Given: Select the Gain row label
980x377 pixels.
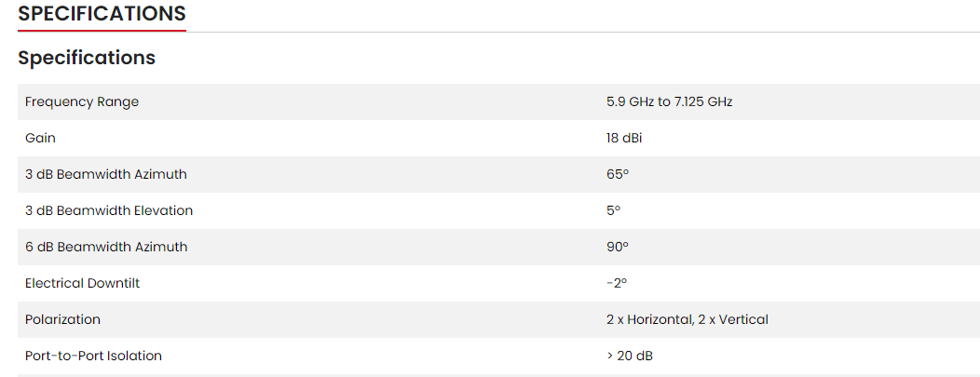Looking at the screenshot, I should pyautogui.click(x=40, y=138).
